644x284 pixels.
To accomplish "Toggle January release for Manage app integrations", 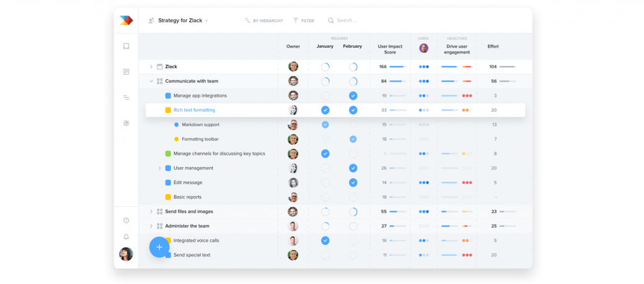I will coord(325,96).
